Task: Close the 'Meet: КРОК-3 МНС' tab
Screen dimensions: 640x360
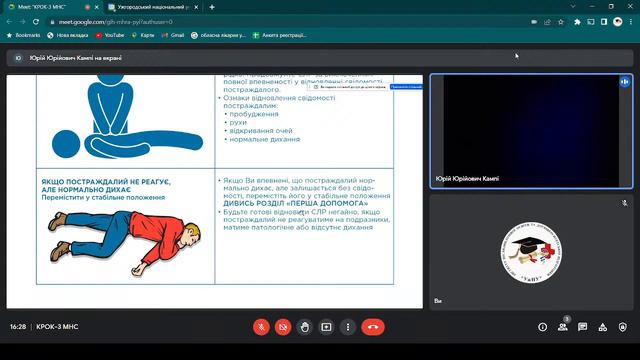Action: [97, 7]
